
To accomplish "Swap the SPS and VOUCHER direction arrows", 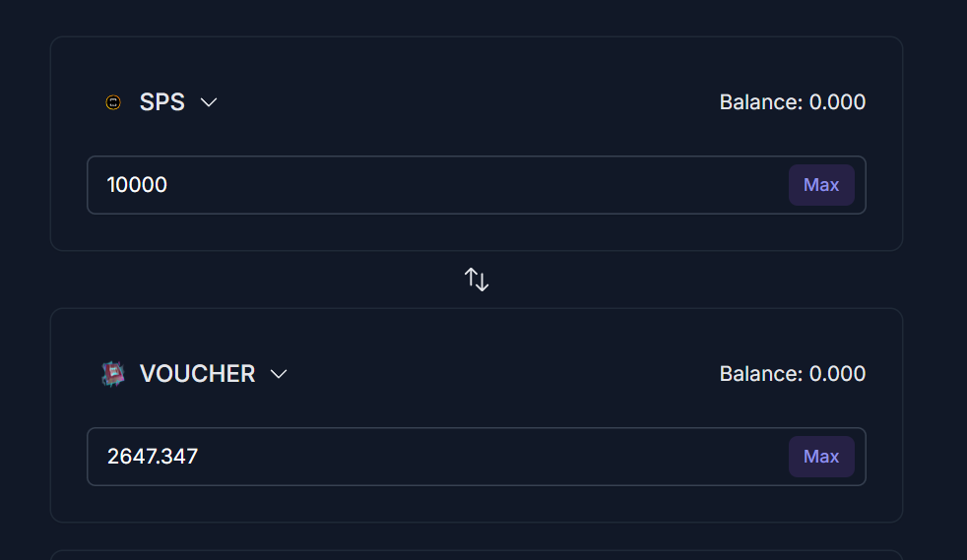I will coord(477,280).
